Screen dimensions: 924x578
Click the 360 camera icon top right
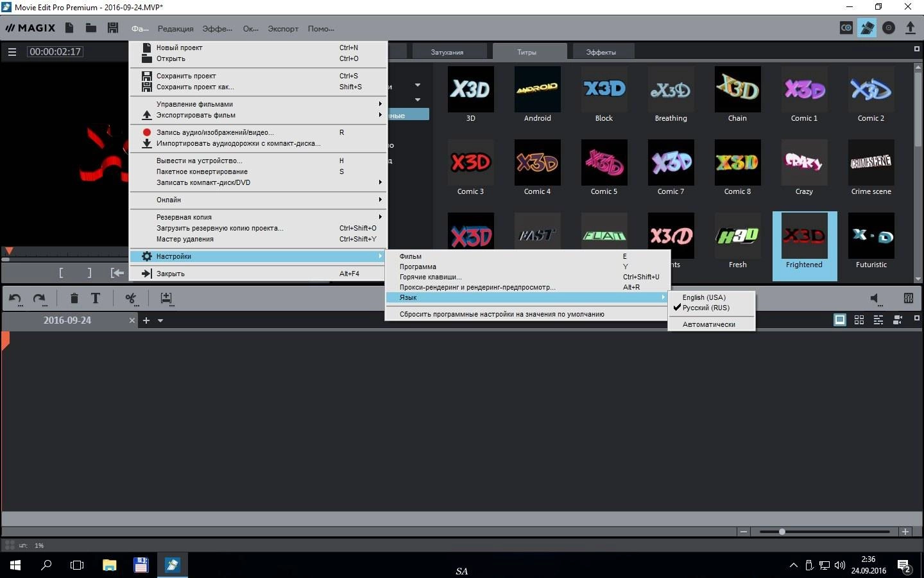tap(846, 28)
